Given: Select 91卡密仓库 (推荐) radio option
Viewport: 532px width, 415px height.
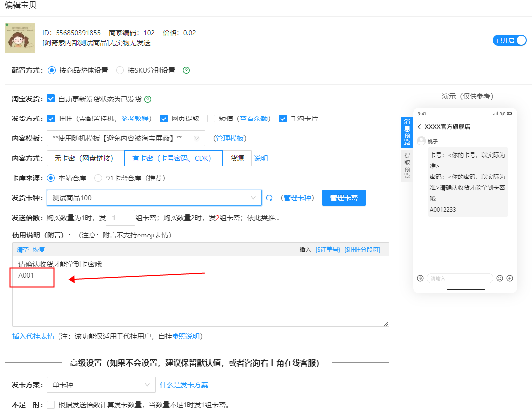Looking at the screenshot, I should point(98,178).
